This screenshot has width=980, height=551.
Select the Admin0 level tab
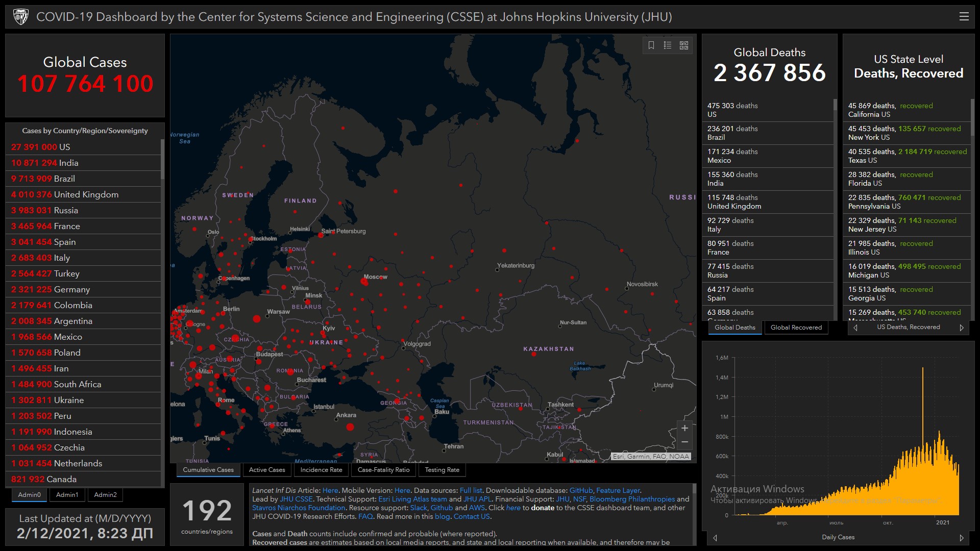point(29,495)
